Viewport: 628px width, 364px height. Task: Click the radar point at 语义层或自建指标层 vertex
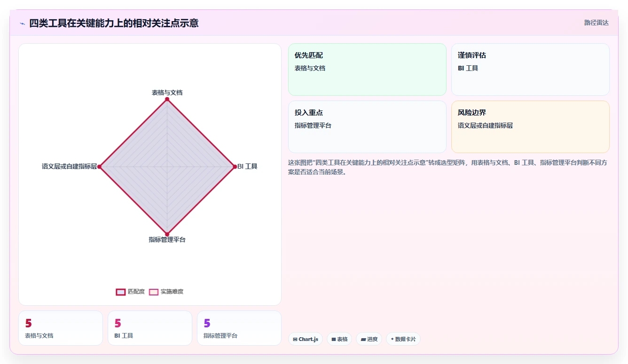99,167
